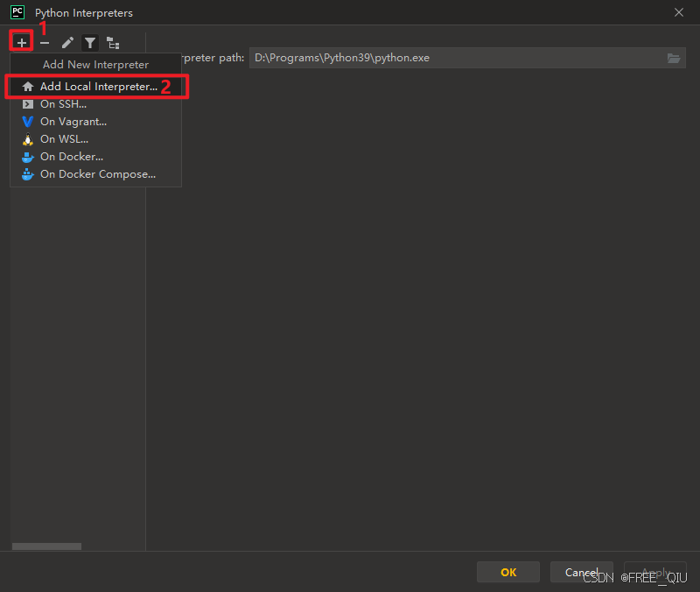Select On WSL option
This screenshot has height=592, width=700.
pyautogui.click(x=96, y=139)
